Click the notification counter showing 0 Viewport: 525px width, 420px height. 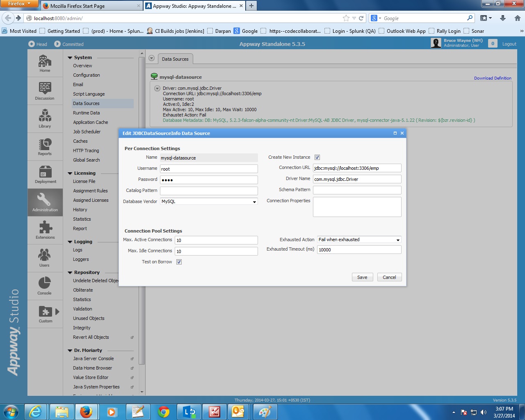pos(493,43)
